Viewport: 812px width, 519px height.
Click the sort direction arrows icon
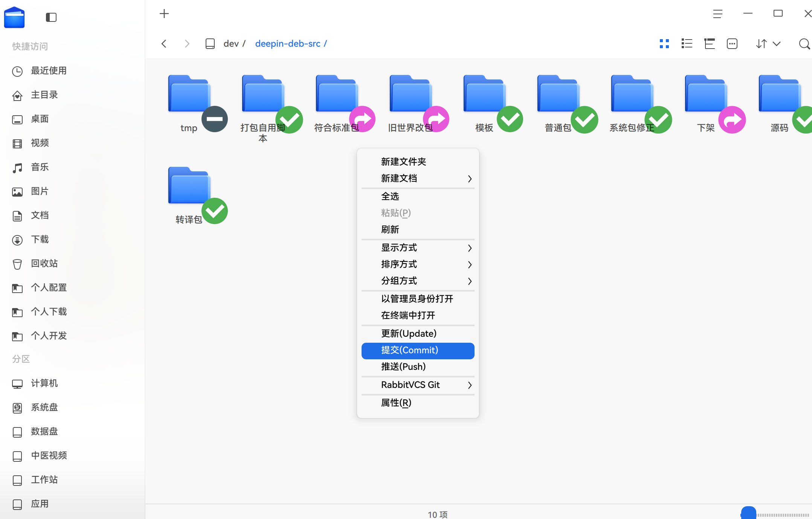click(762, 44)
